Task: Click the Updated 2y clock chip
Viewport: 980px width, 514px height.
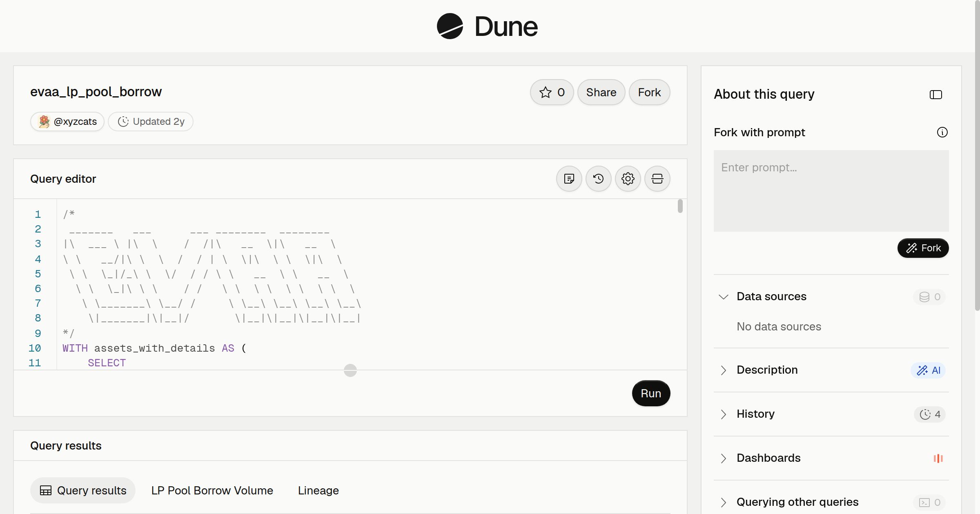Action: 151,122
